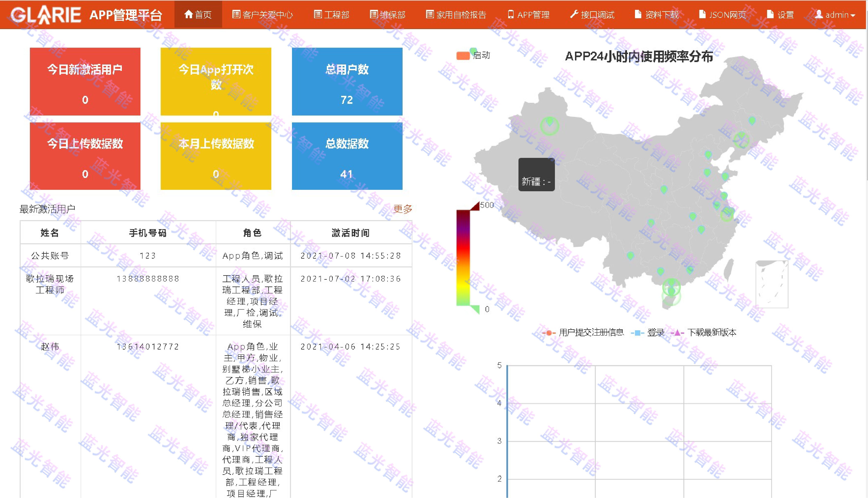Open the JSON网页 menu item

pos(723,14)
